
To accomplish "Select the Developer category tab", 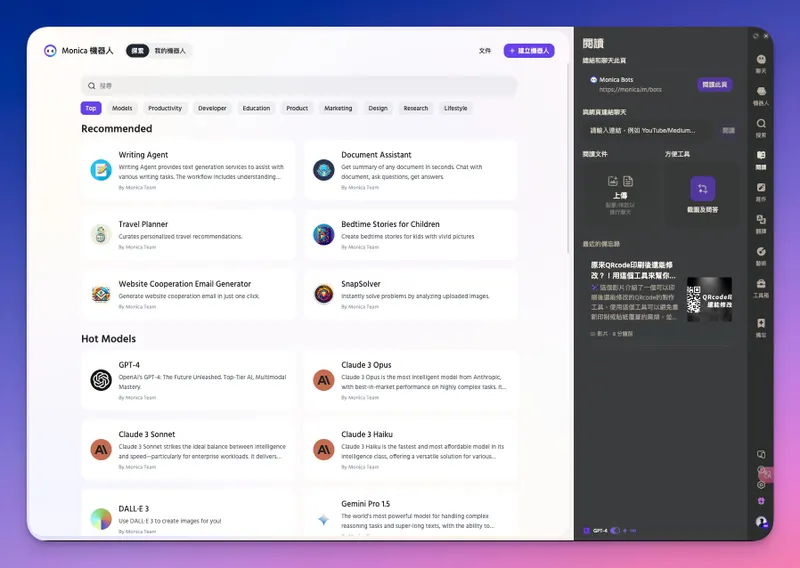I will point(212,108).
